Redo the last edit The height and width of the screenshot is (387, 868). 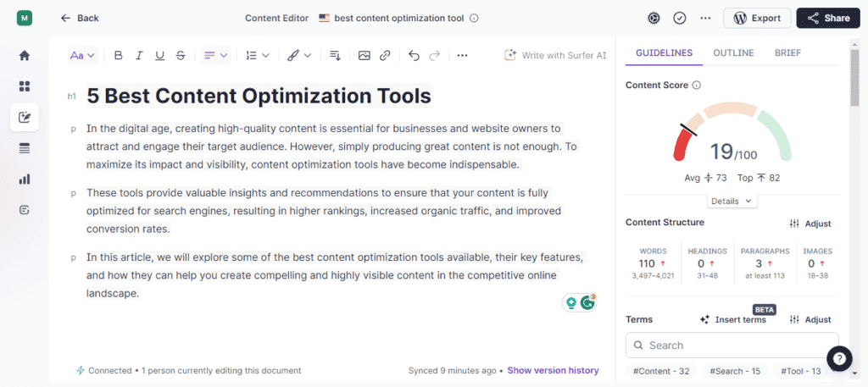click(435, 55)
